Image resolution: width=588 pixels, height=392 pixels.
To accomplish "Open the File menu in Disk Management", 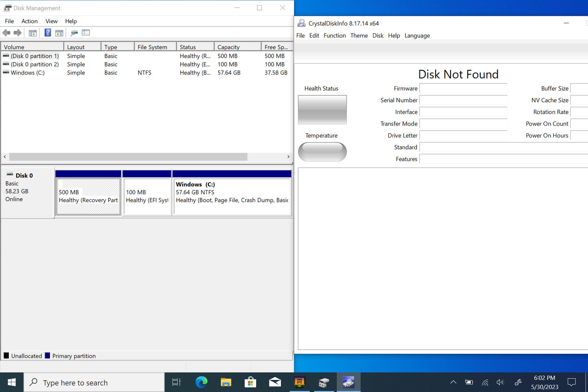I will pyautogui.click(x=10, y=21).
